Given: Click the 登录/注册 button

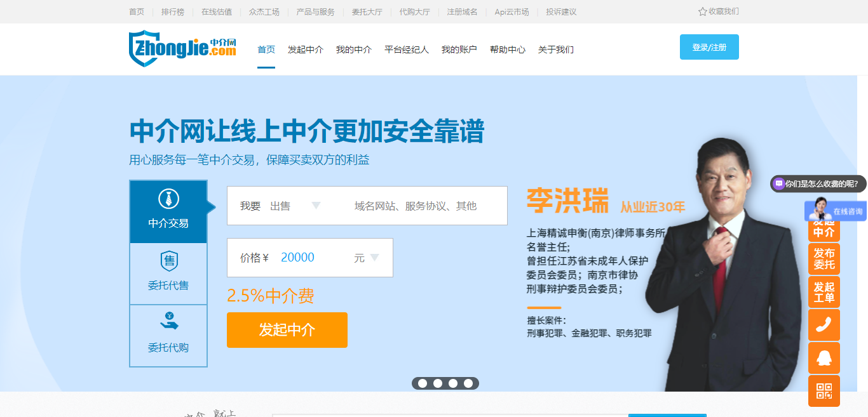Looking at the screenshot, I should coord(709,46).
